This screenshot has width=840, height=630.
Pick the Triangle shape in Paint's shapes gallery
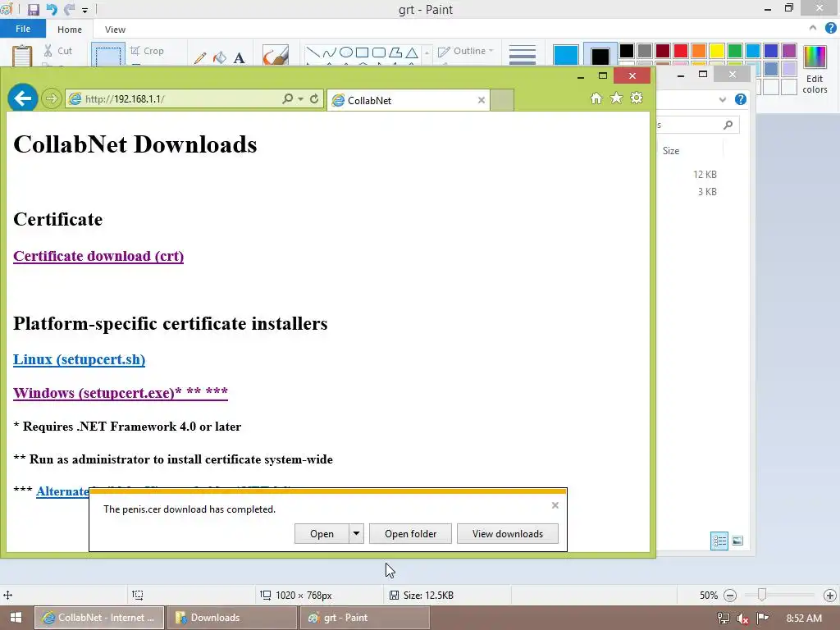tap(412, 52)
